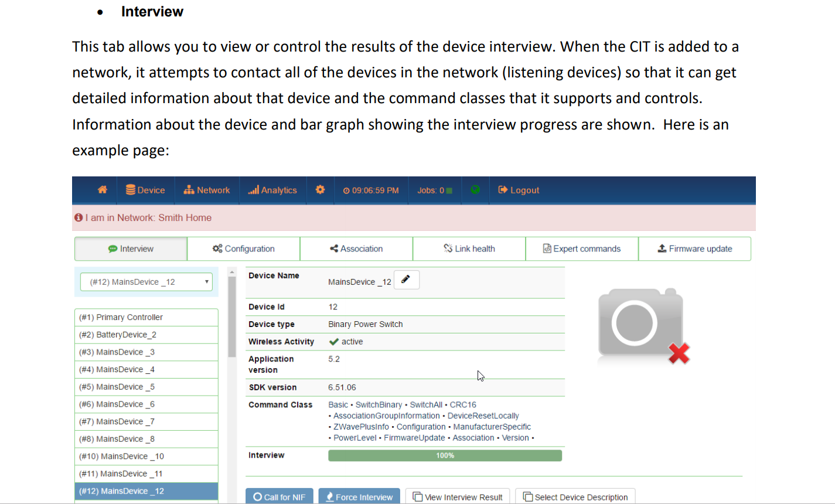
Task: Click the missing device camera image
Action: pyautogui.click(x=643, y=326)
